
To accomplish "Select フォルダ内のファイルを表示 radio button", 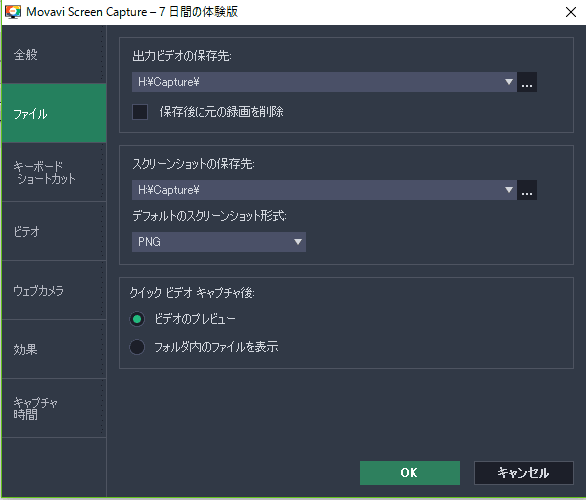I will click(x=137, y=347).
